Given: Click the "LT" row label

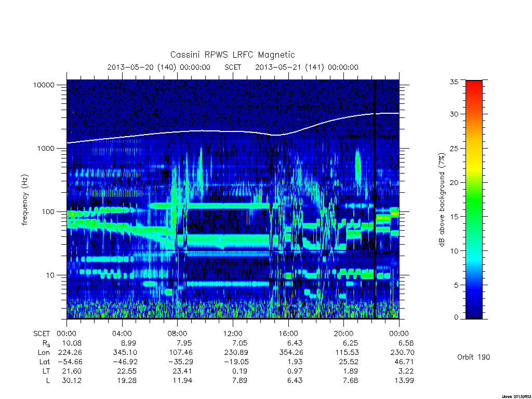Looking at the screenshot, I should pos(46,371).
